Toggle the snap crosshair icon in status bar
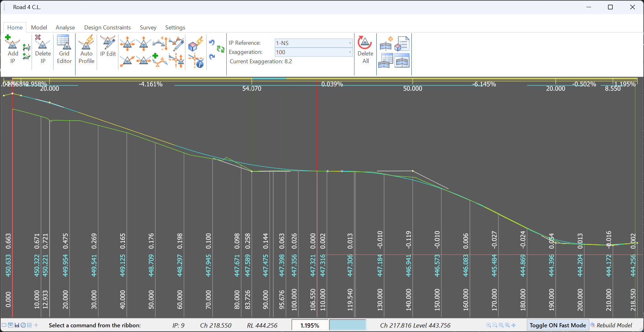The height and width of the screenshot is (332, 644). tap(36, 325)
